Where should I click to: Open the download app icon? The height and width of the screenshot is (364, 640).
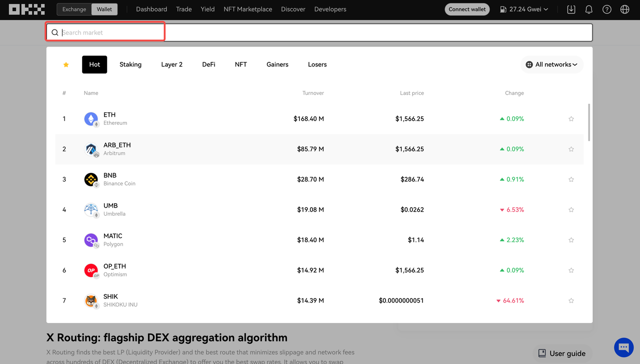pyautogui.click(x=571, y=9)
